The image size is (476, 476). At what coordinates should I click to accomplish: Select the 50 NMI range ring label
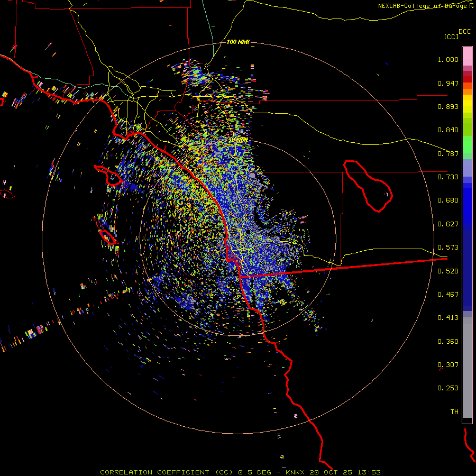[238, 140]
